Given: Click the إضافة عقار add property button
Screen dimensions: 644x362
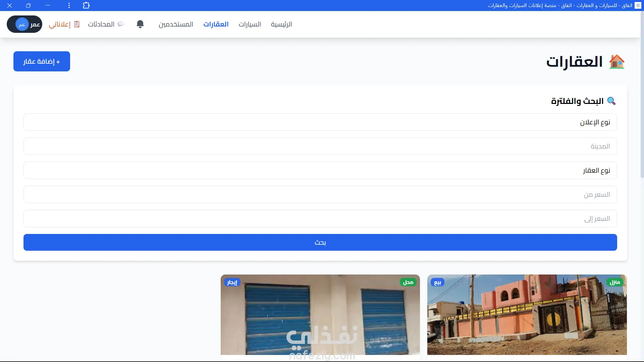Looking at the screenshot, I should pyautogui.click(x=42, y=61).
